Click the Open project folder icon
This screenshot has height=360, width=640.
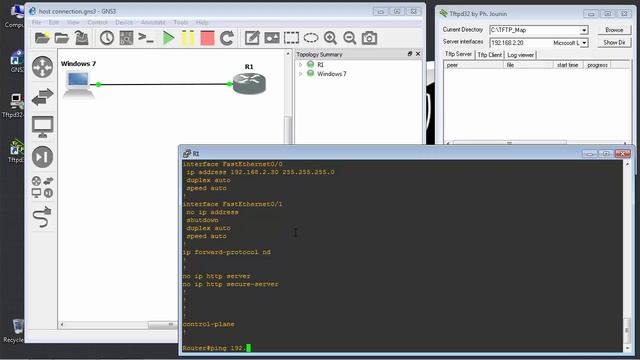click(62, 38)
